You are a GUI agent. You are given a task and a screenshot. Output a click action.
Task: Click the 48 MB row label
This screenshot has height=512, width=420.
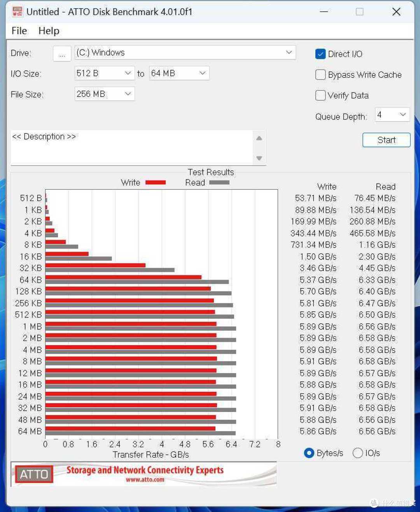click(x=30, y=420)
